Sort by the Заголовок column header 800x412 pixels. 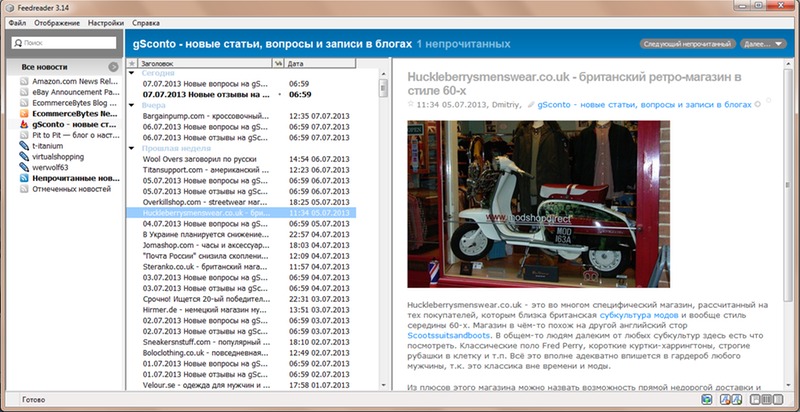tap(205, 63)
